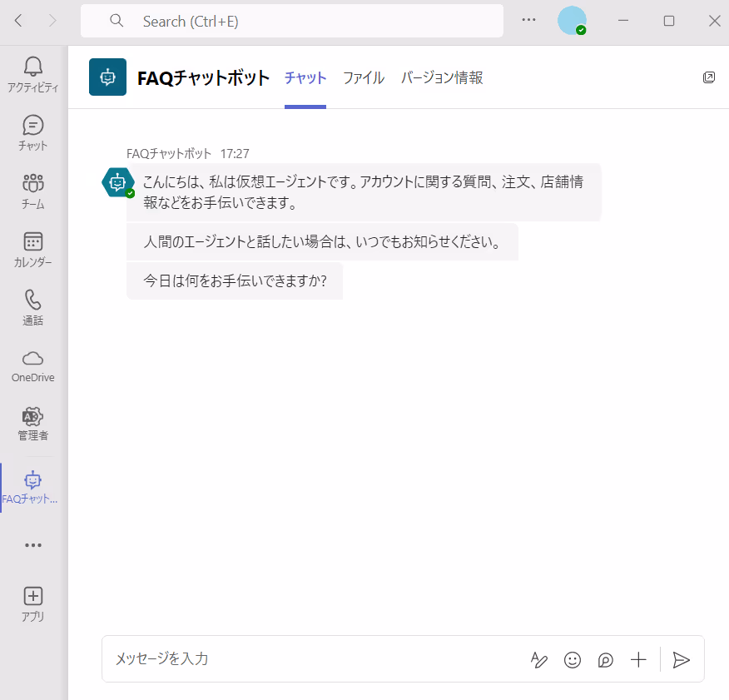The height and width of the screenshot is (700, 729).
Task: Switch to the チャット tab
Action: 305,77
